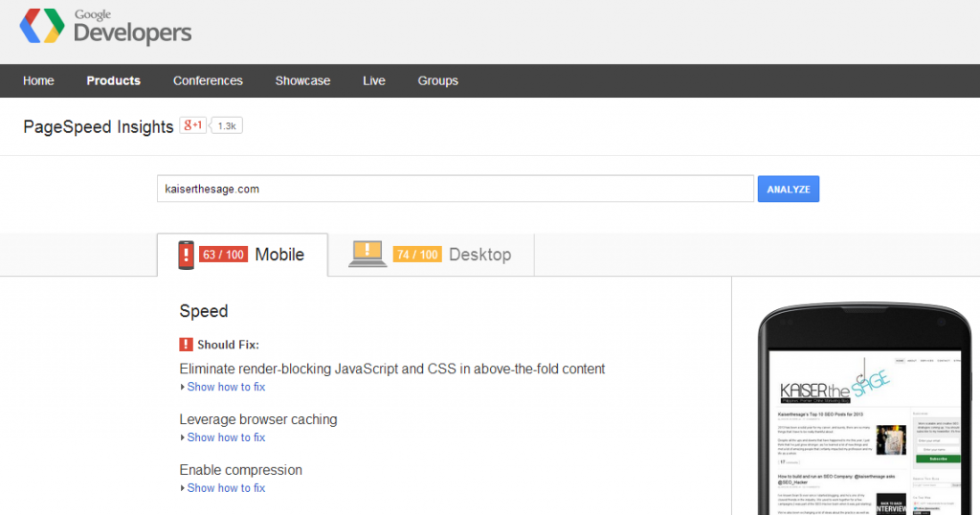Click the red Should Fix exclamation icon
This screenshot has height=515, width=980.
(x=187, y=345)
